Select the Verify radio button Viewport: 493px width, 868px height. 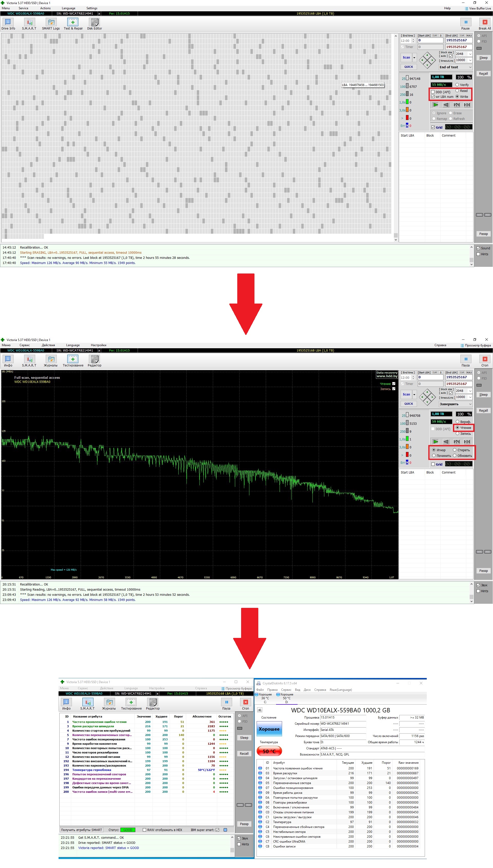point(457,85)
